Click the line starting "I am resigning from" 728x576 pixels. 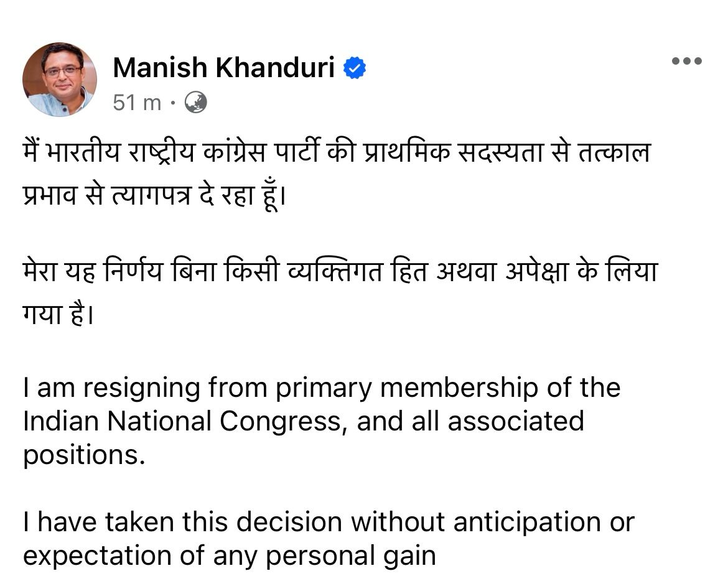point(322,388)
